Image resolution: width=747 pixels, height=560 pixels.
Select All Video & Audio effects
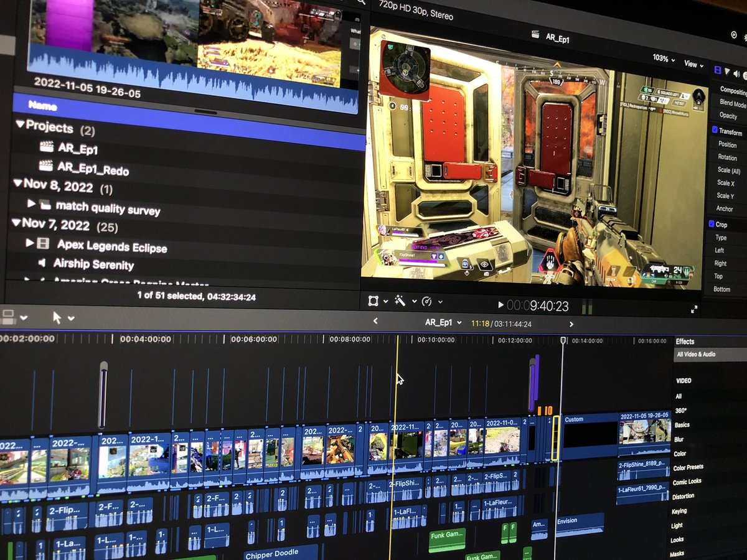(x=696, y=354)
